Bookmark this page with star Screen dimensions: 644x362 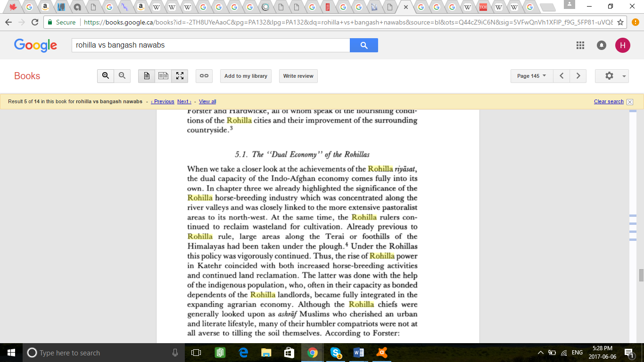[620, 22]
